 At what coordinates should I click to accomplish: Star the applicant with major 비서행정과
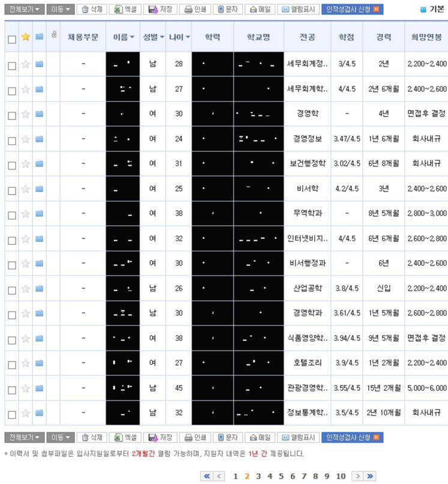coord(26,263)
